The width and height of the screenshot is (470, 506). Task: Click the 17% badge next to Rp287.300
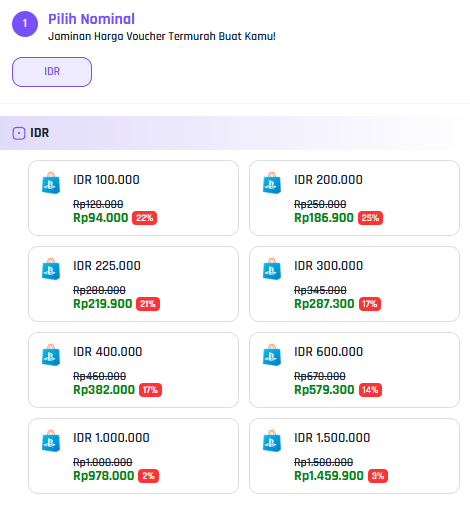370,304
